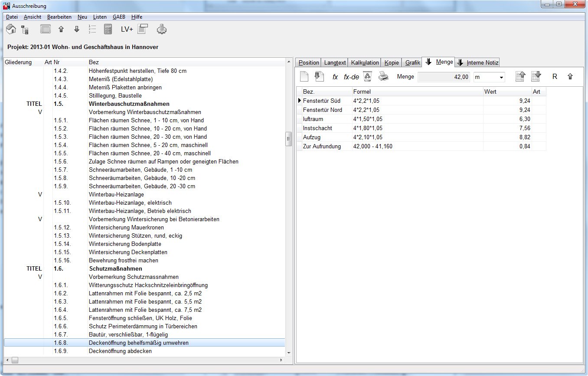
Task: Select the 1.5. Winterbauschutzmaßnahmen title row
Action: (144, 104)
